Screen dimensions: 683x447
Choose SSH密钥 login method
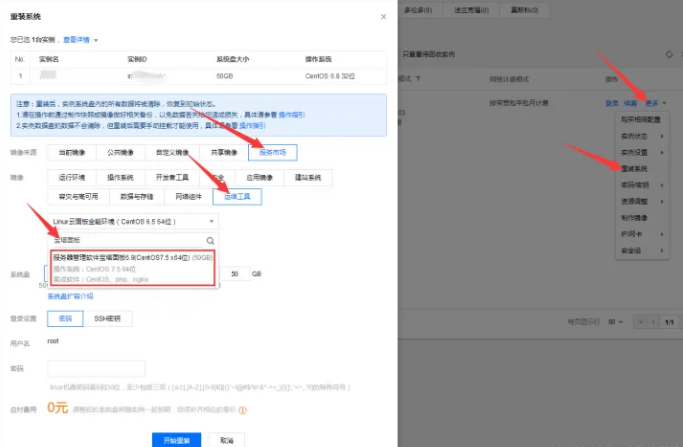click(107, 318)
